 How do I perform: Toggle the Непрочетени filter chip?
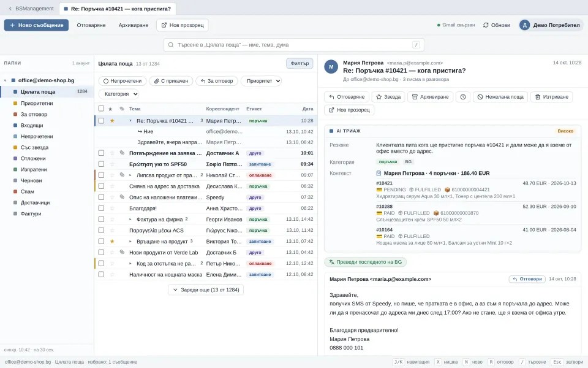coord(123,81)
